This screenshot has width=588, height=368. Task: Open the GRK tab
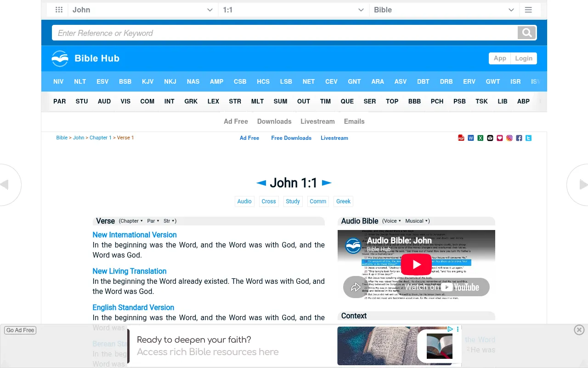coord(191,101)
